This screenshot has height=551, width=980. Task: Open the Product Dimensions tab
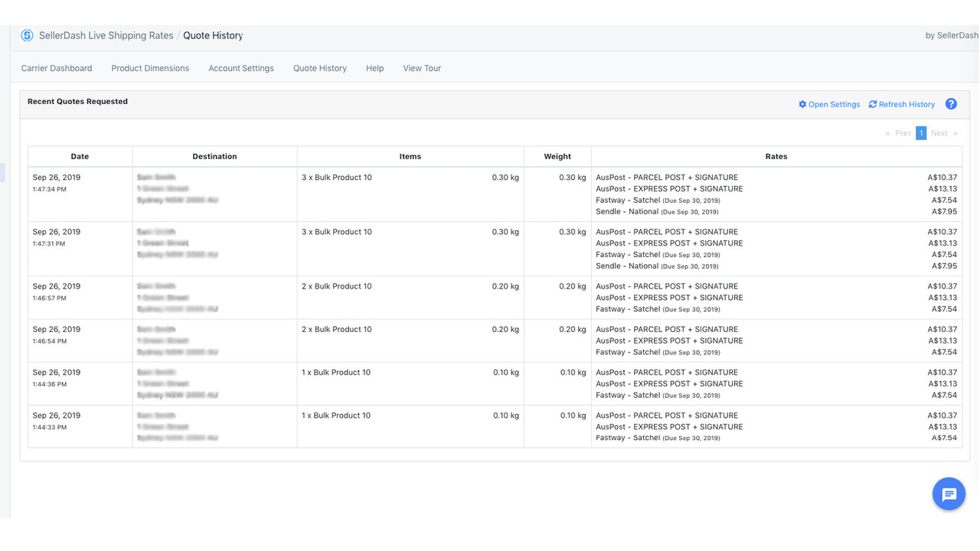coord(149,68)
